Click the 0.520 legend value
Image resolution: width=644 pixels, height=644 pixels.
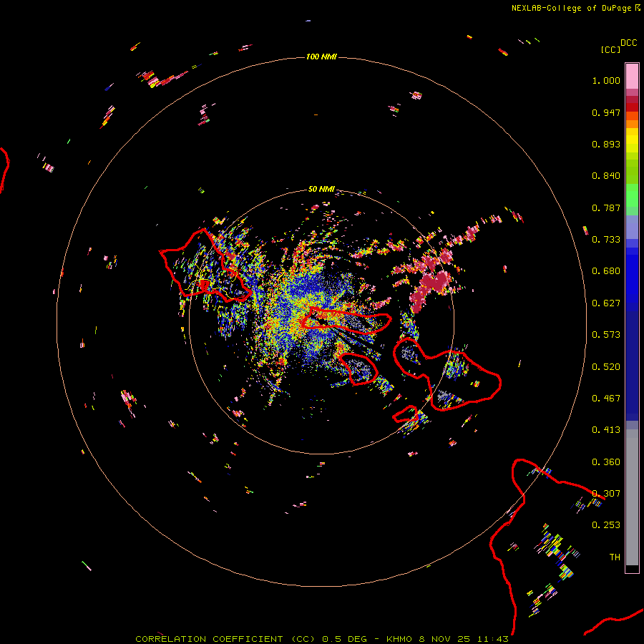pos(606,367)
